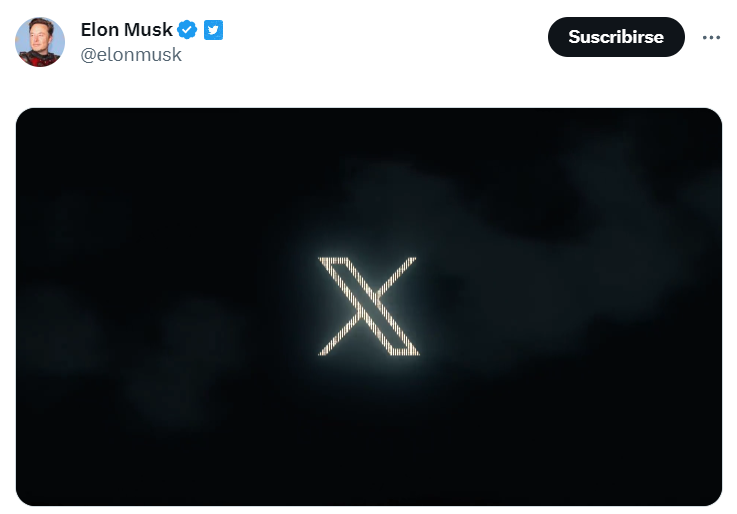Image resolution: width=737 pixels, height=514 pixels.
Task: Select the verified account checkmark next to Musk
Action: tap(187, 30)
